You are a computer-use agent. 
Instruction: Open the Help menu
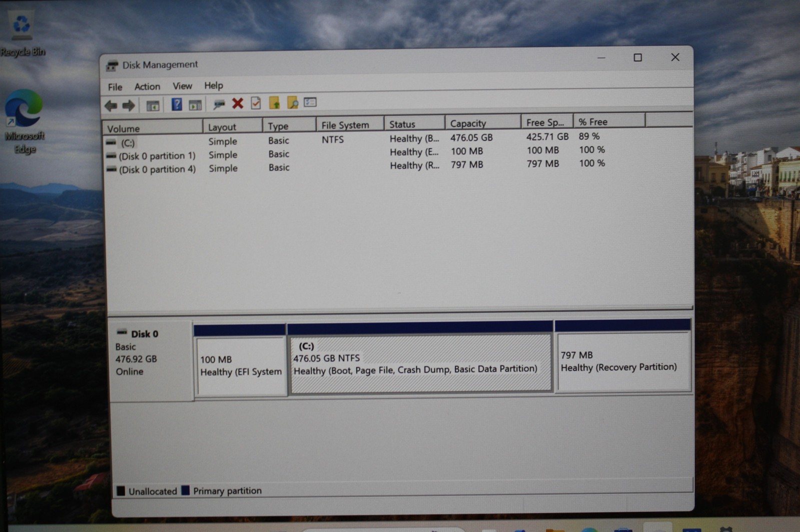(214, 85)
